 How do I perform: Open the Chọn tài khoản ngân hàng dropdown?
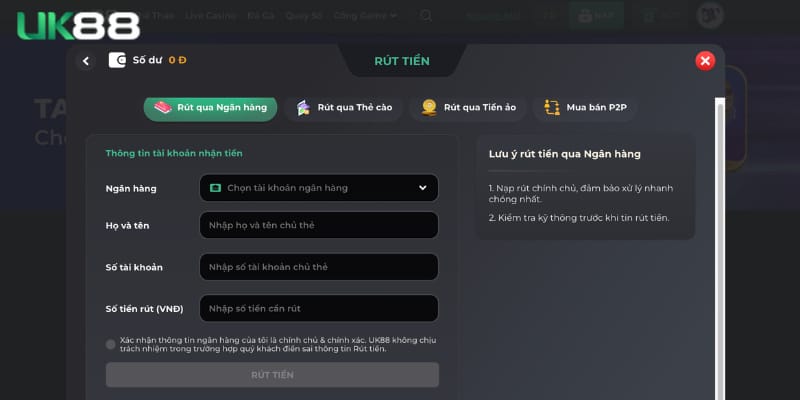(x=319, y=188)
